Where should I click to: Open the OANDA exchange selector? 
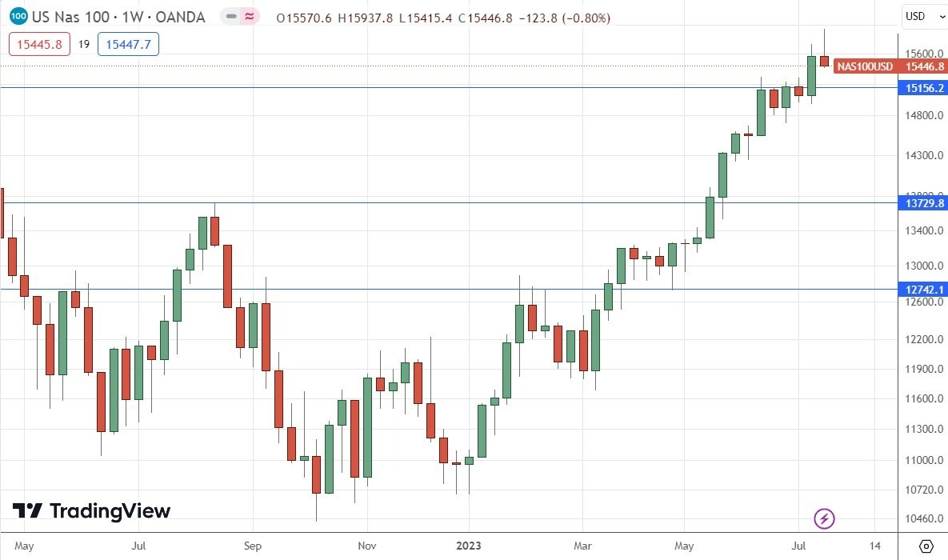tap(182, 16)
